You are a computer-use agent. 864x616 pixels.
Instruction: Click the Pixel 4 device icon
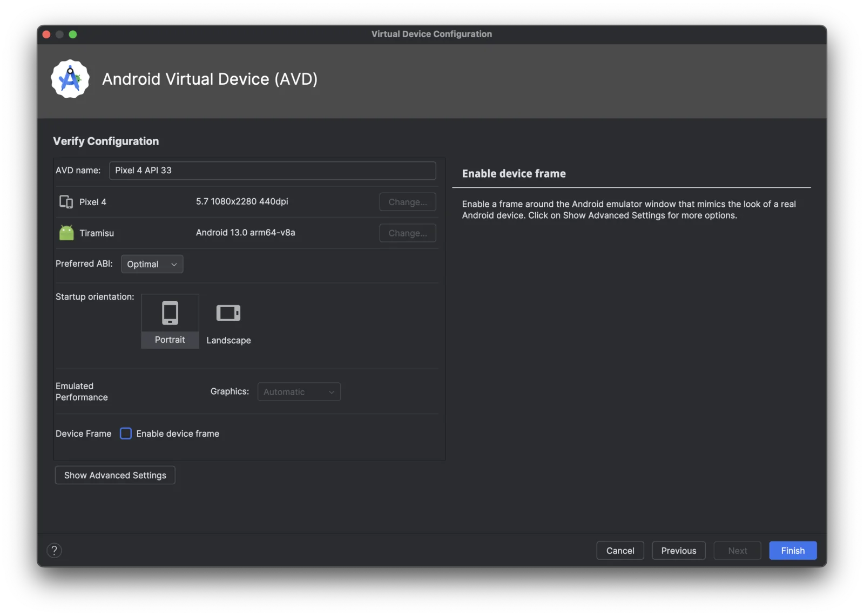(66, 202)
